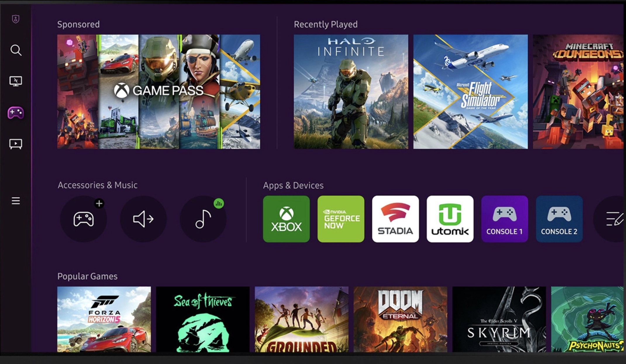Add a controller in Accessories & Music
Image resolution: width=626 pixels, height=364 pixels.
(x=84, y=219)
